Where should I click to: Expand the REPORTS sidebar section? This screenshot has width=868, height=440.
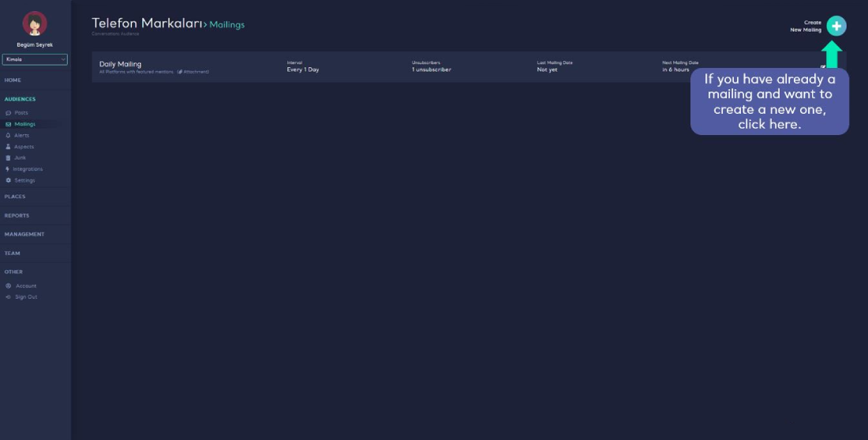17,216
